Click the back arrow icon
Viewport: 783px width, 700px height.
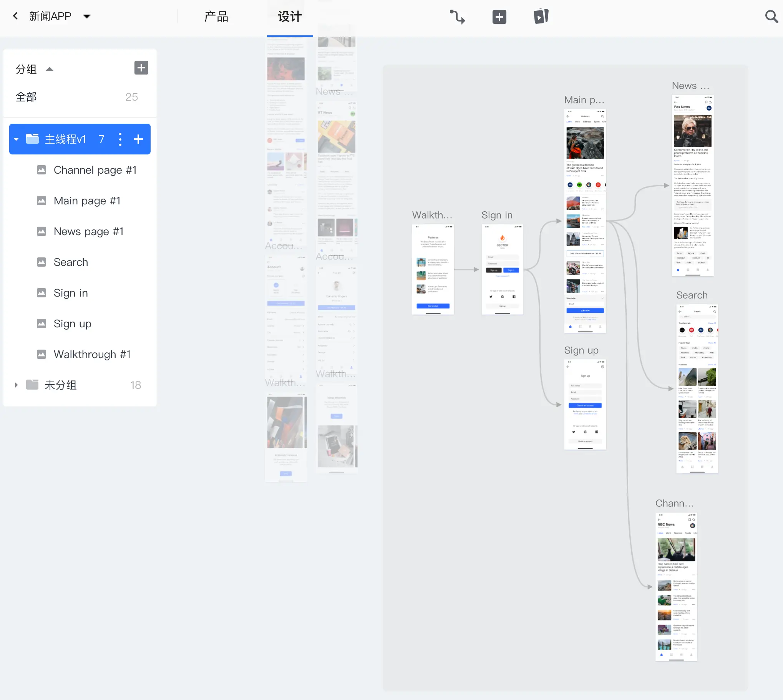tap(15, 16)
